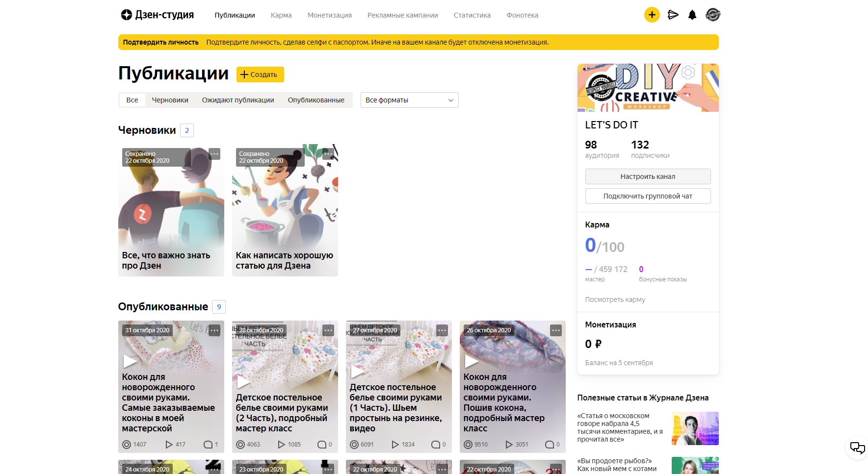Screen dimensions: 868x474
Task: Click 'Подключить групповой чат' button
Action: click(648, 196)
